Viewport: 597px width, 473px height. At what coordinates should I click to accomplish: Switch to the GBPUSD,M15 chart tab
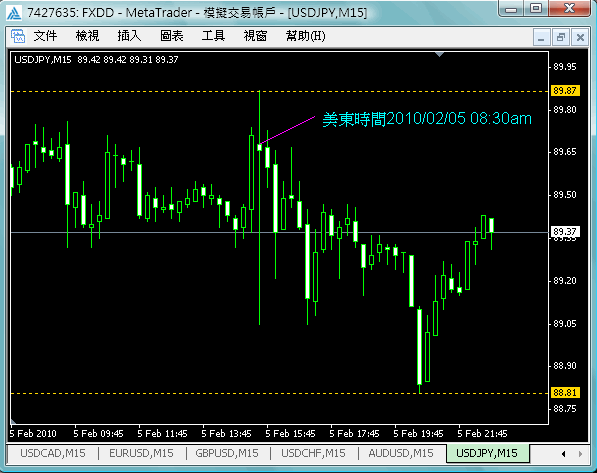227,453
